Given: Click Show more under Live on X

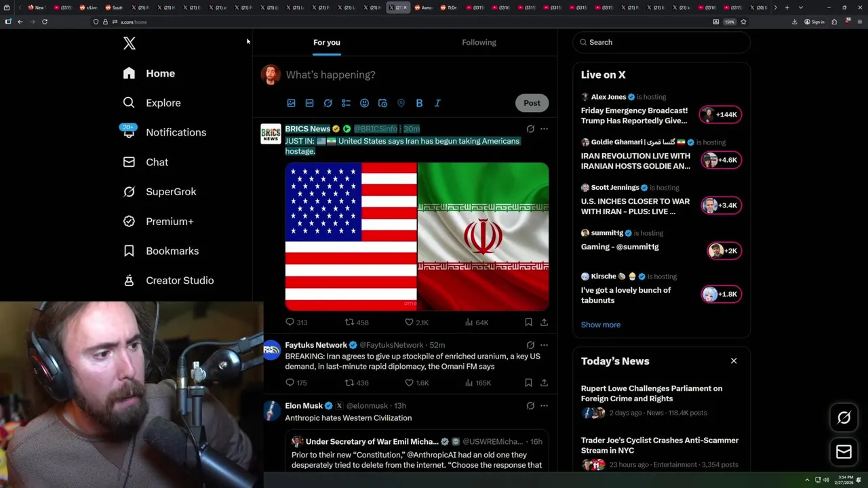Looking at the screenshot, I should [x=601, y=325].
